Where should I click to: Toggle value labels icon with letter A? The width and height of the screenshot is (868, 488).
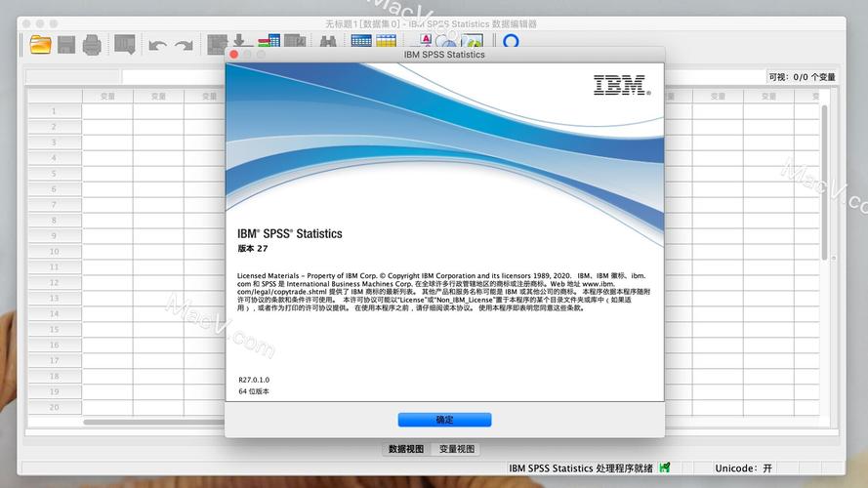[425, 40]
